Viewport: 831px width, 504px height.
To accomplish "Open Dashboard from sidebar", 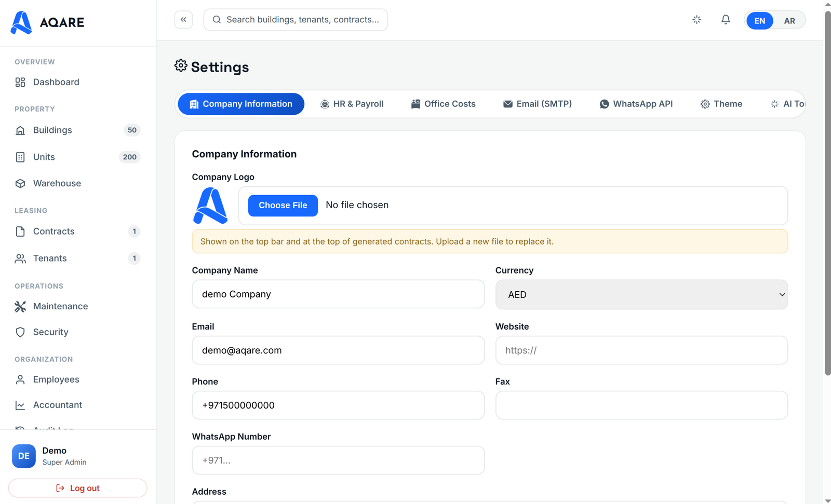I will [x=78, y=82].
